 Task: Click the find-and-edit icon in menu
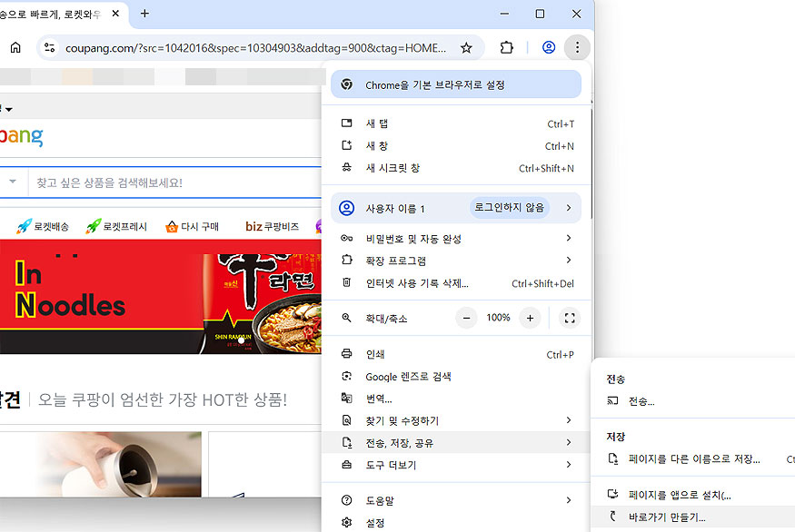point(347,420)
